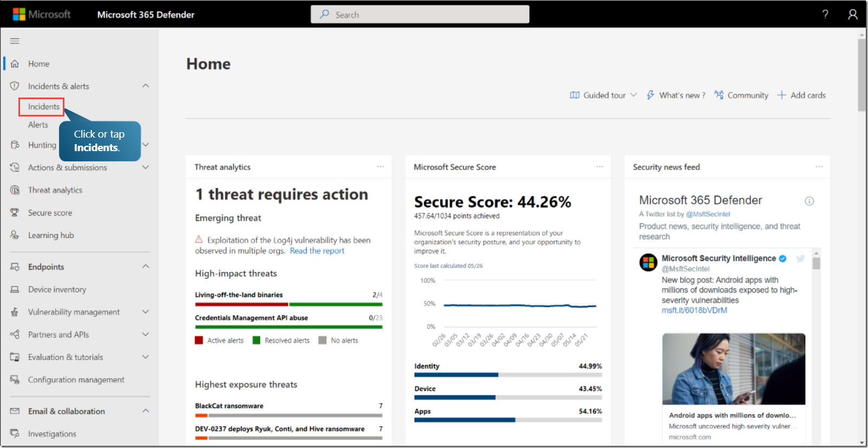Click the Device inventory laptop icon

point(15,290)
